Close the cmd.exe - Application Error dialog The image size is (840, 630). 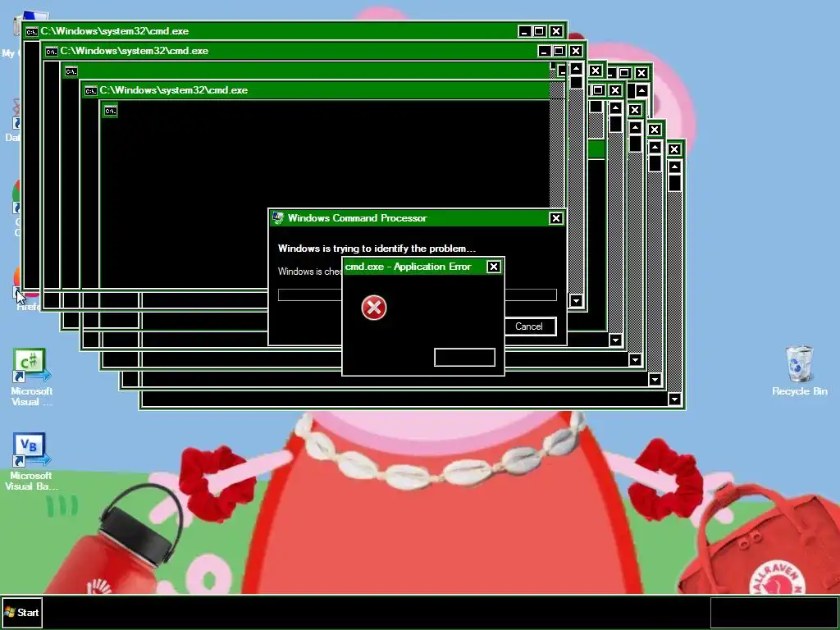(493, 267)
